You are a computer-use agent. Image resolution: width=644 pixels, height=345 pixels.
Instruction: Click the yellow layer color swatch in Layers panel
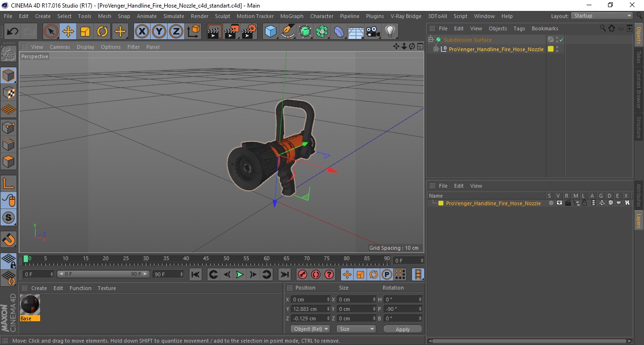point(441,203)
